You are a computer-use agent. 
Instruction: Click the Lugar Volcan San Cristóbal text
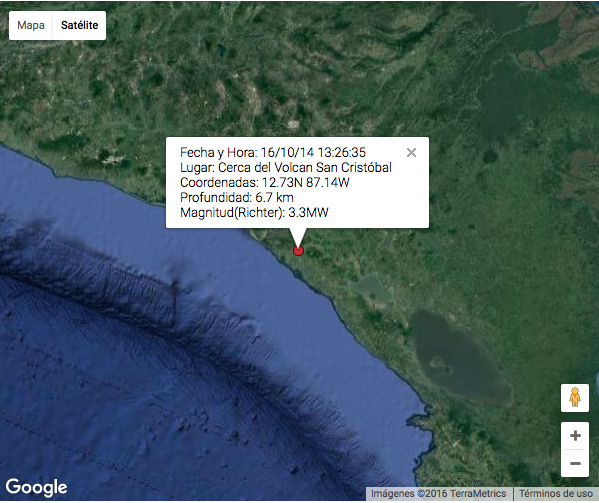pyautogui.click(x=286, y=167)
